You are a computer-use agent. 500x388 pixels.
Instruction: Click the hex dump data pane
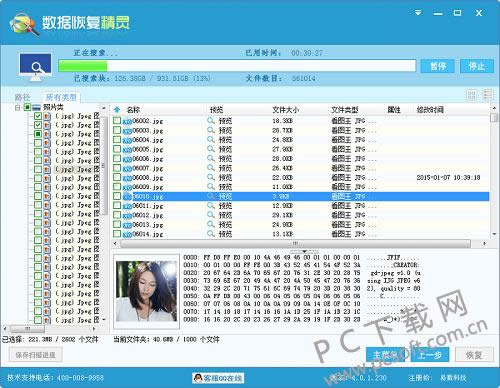coord(302,288)
